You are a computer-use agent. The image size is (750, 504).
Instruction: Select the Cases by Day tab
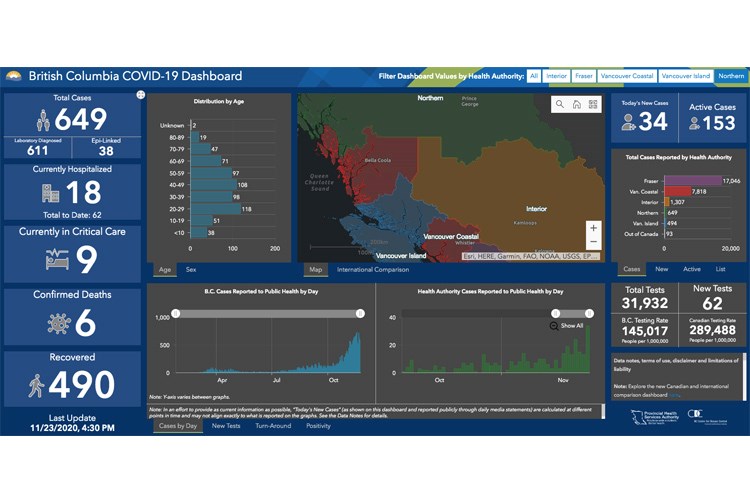[x=178, y=426]
